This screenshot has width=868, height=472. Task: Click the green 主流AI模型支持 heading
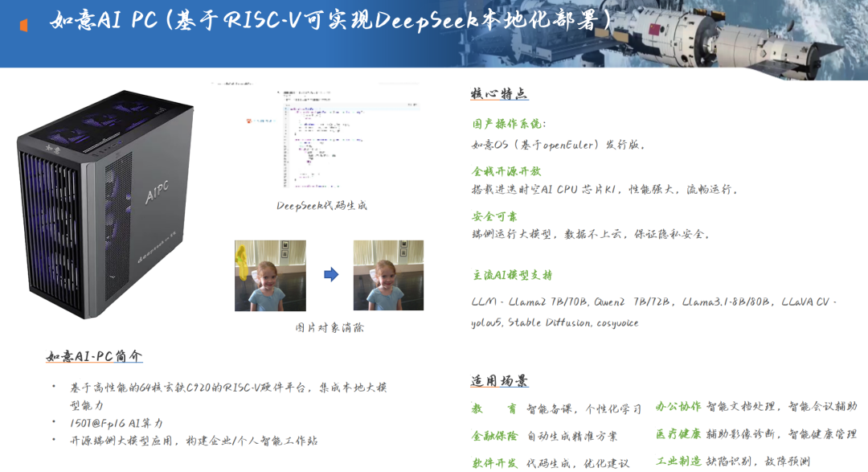[512, 275]
